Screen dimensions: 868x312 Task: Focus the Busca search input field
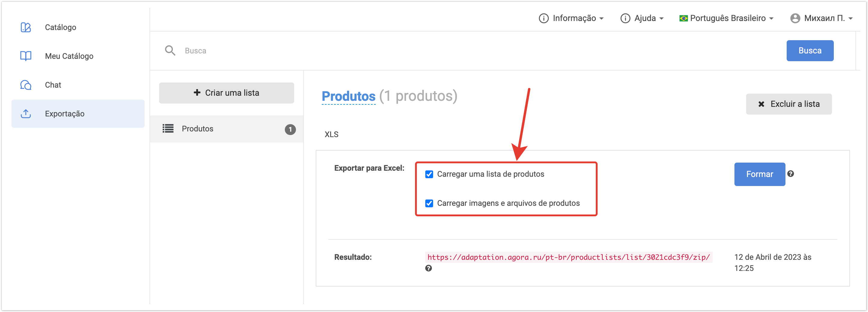point(472,50)
